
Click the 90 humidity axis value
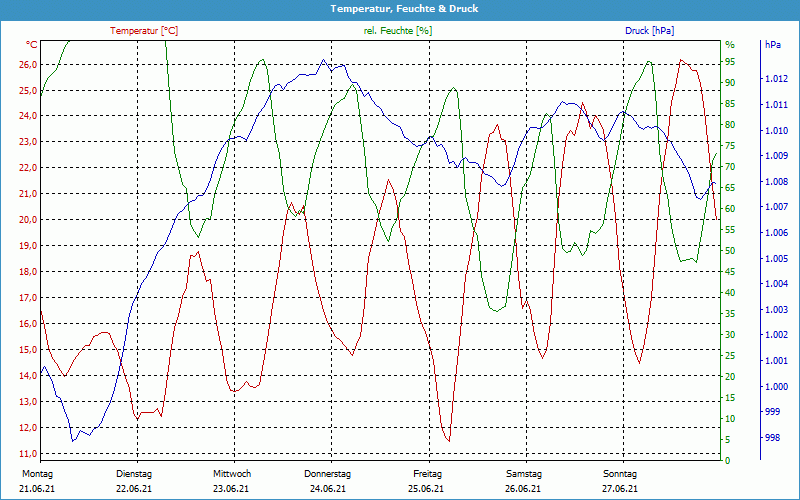click(x=730, y=83)
